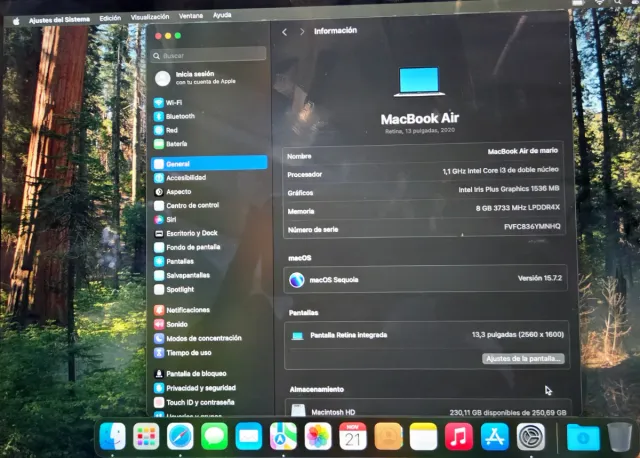Open Notes from the Dock
The width and height of the screenshot is (640, 458).
click(423, 436)
